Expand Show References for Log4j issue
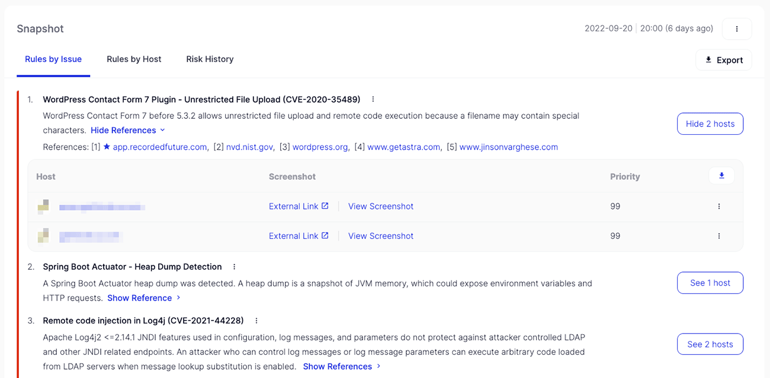 342,367
